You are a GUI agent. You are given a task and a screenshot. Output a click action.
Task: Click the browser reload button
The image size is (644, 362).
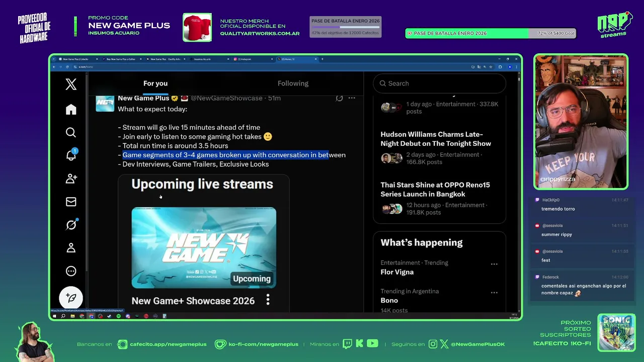click(67, 67)
